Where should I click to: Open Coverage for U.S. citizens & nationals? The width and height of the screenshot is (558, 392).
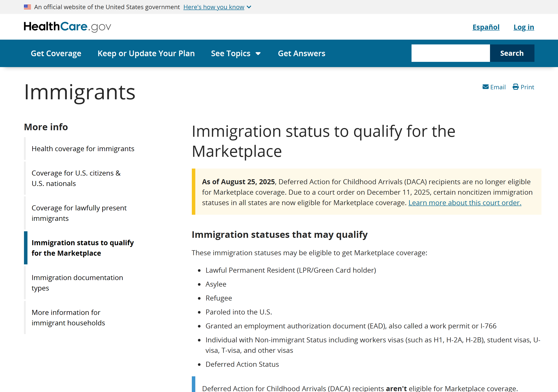(76, 178)
